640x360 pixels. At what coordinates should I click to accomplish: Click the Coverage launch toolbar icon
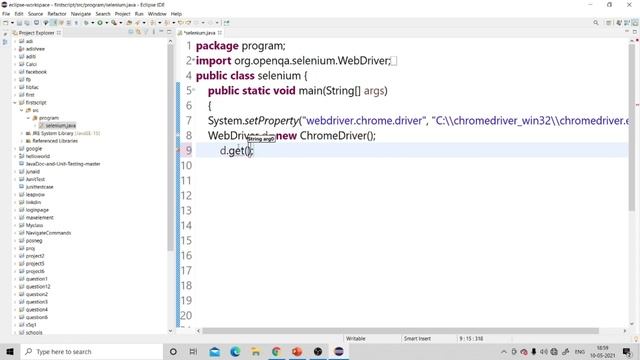(114, 23)
